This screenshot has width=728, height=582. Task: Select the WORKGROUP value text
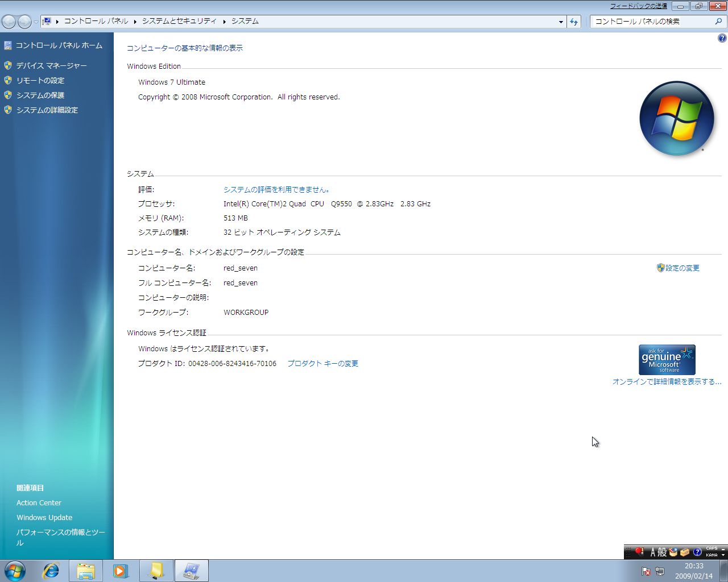tap(246, 313)
